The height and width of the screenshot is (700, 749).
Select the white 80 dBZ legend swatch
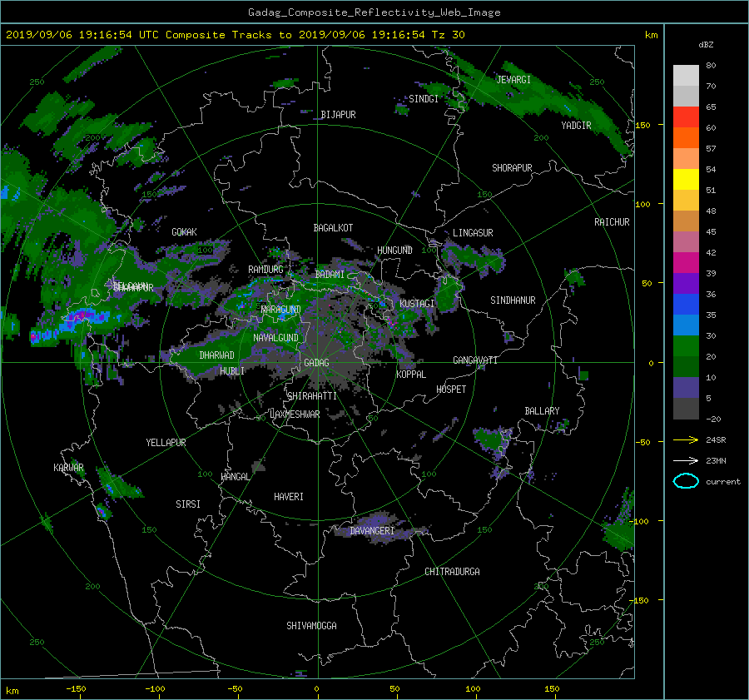[686, 75]
